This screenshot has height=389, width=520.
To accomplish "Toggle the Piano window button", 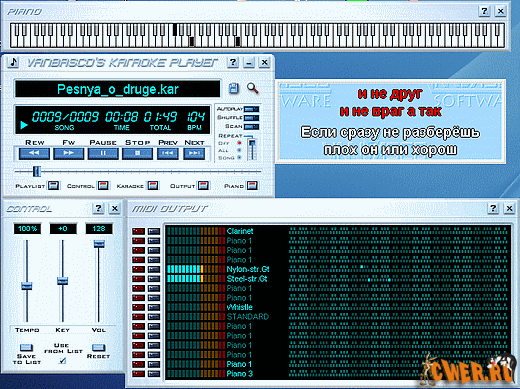I will click(x=252, y=185).
